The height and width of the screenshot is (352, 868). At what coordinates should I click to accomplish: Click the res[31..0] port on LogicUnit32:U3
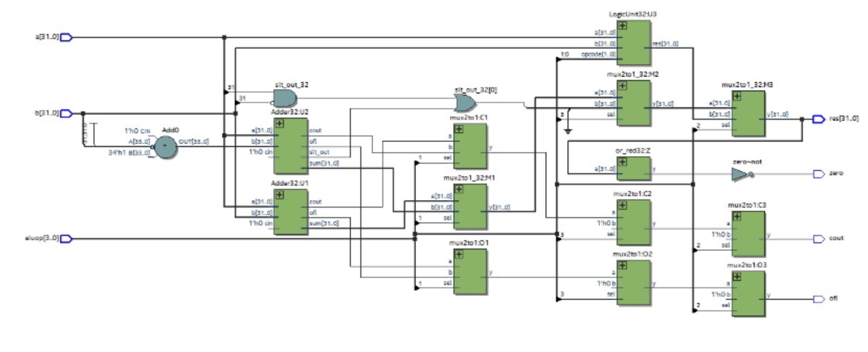click(x=665, y=44)
